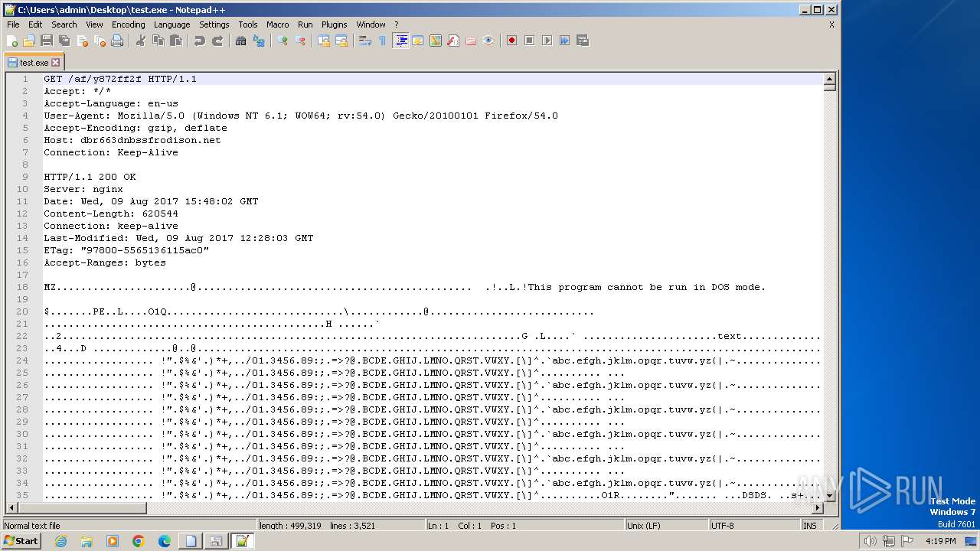
Task: Click line 9 HTTP/1.1 200 OK
Action: 90,177
